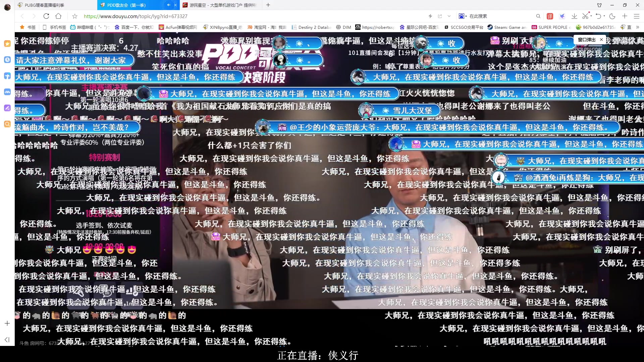Screen dimensions: 644x362
Task: Open the red translate extension
Action: tap(550, 16)
